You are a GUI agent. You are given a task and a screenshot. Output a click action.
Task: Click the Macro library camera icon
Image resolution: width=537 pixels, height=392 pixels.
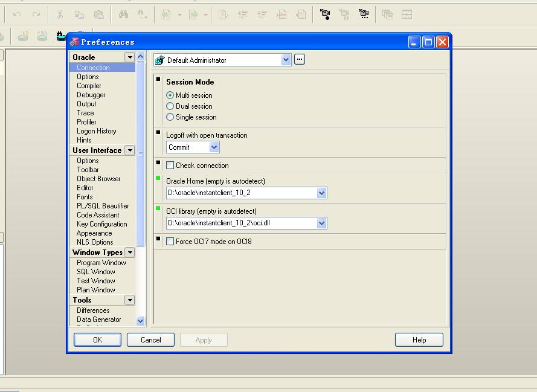pos(364,14)
